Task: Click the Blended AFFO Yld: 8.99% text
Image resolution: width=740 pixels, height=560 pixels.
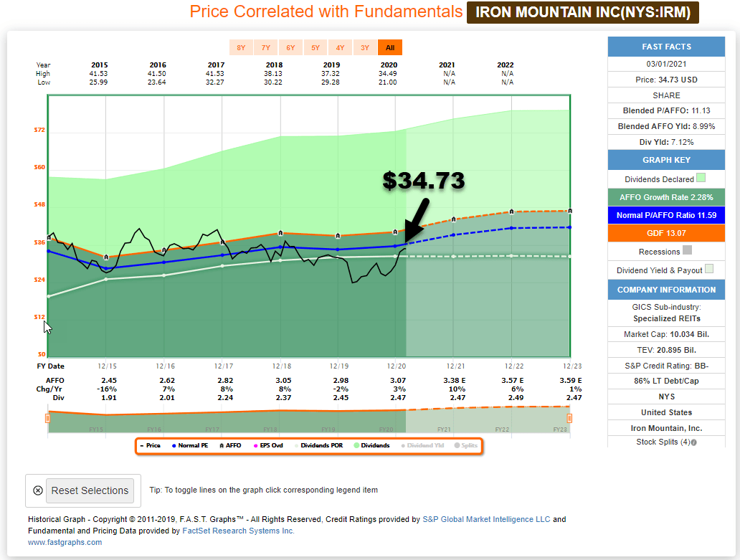Action: [x=666, y=126]
